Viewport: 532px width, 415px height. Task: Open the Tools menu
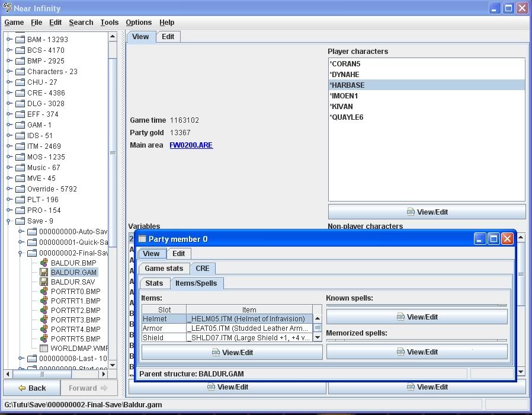click(x=109, y=23)
